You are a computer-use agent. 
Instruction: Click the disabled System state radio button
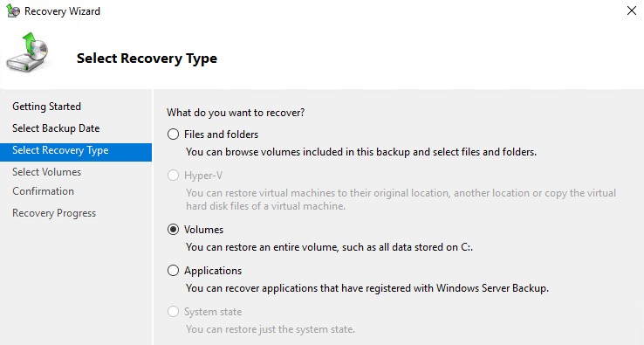tap(174, 312)
